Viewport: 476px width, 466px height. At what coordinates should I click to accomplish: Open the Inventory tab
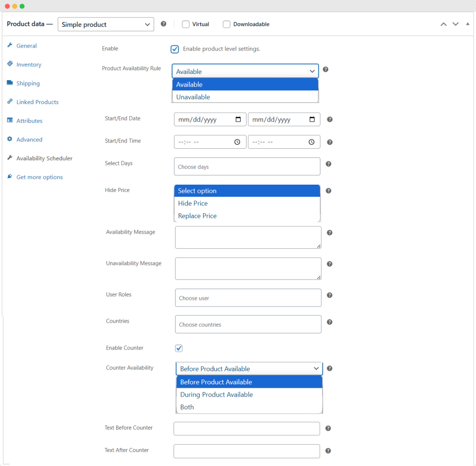[x=29, y=65]
